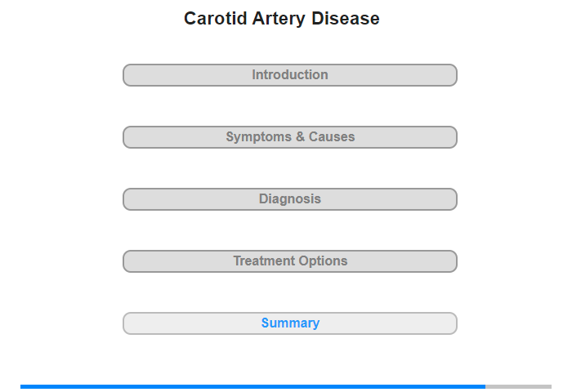Click the gray unfilled end of progress bar
Viewport: 572px width, 392px height.
coord(518,386)
